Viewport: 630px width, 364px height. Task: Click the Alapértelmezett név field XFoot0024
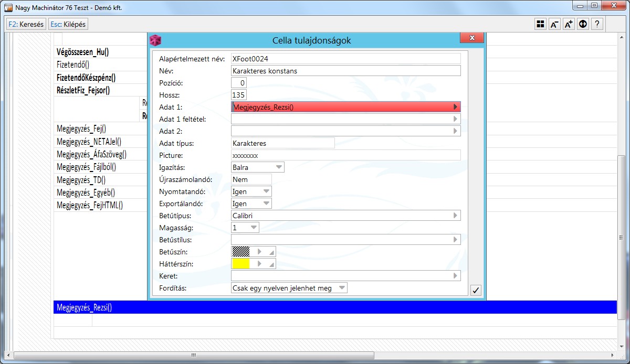click(x=345, y=59)
